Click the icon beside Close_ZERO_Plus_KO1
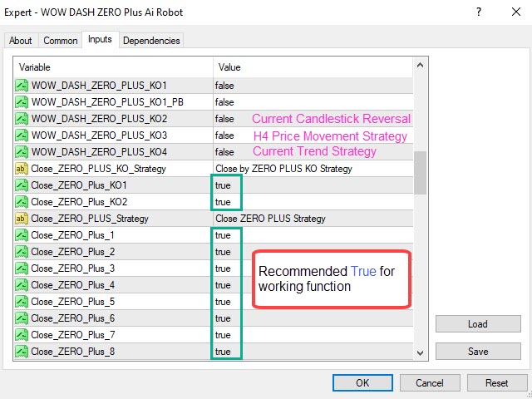Image resolution: width=532 pixels, height=399 pixels. point(22,185)
